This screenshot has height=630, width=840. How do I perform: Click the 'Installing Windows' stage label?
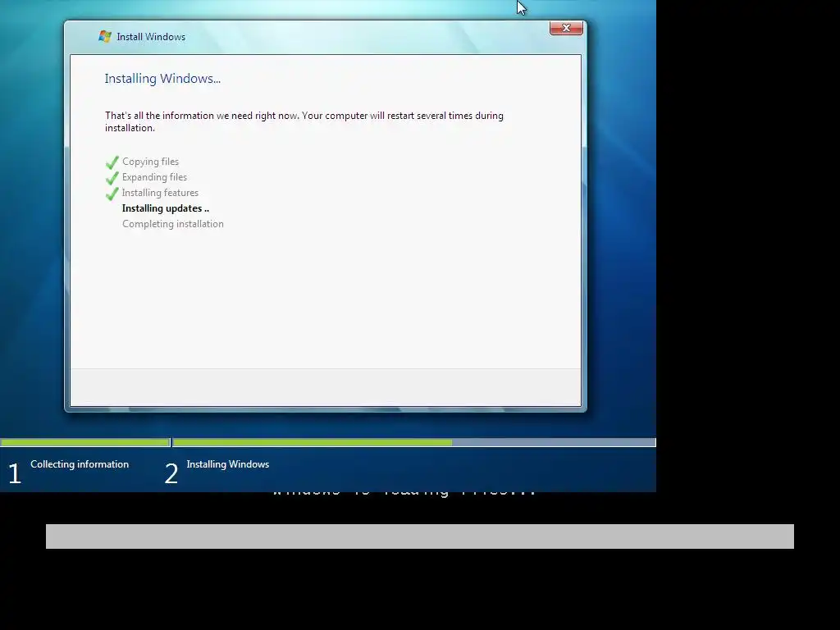[228, 464]
